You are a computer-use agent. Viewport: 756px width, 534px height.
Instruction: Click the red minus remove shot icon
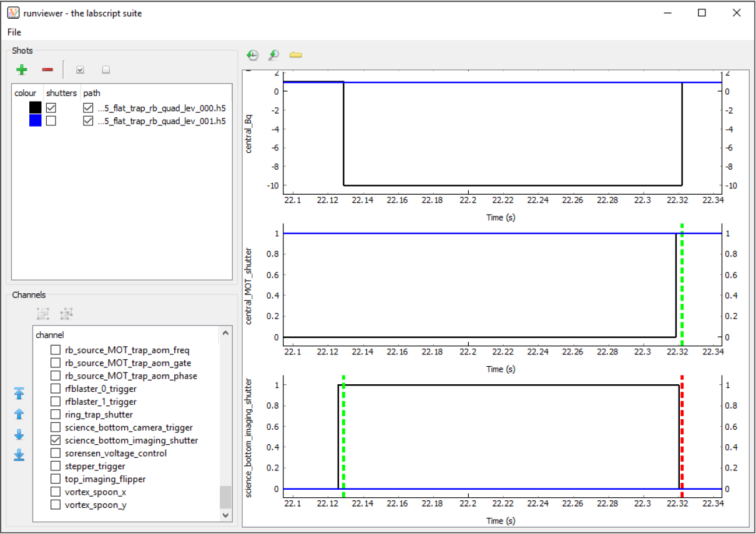point(47,70)
